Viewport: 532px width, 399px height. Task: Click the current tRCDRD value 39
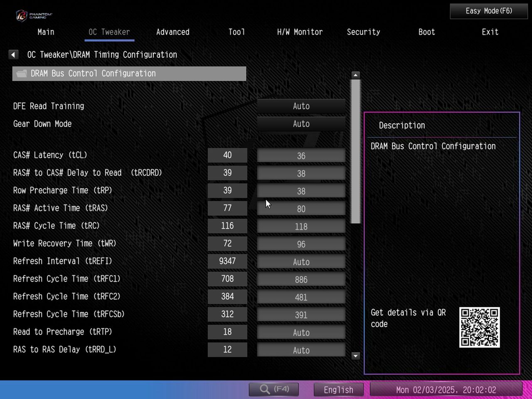227,173
